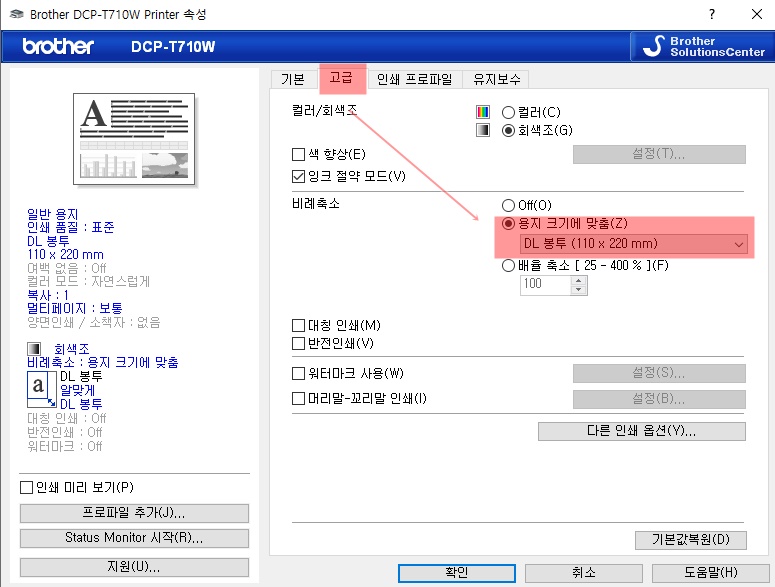This screenshot has width=775, height=587.
Task: Click the grayscale gradient icon beside 회색조(G)
Action: (x=483, y=130)
